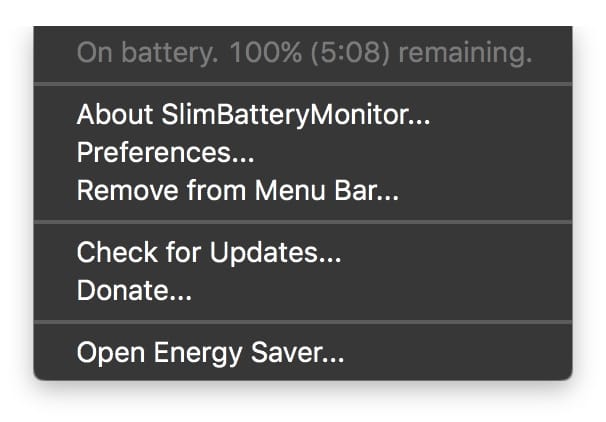606x422 pixels.
Task: Open the SlimBatteryMonitor preferences
Action: click(165, 153)
